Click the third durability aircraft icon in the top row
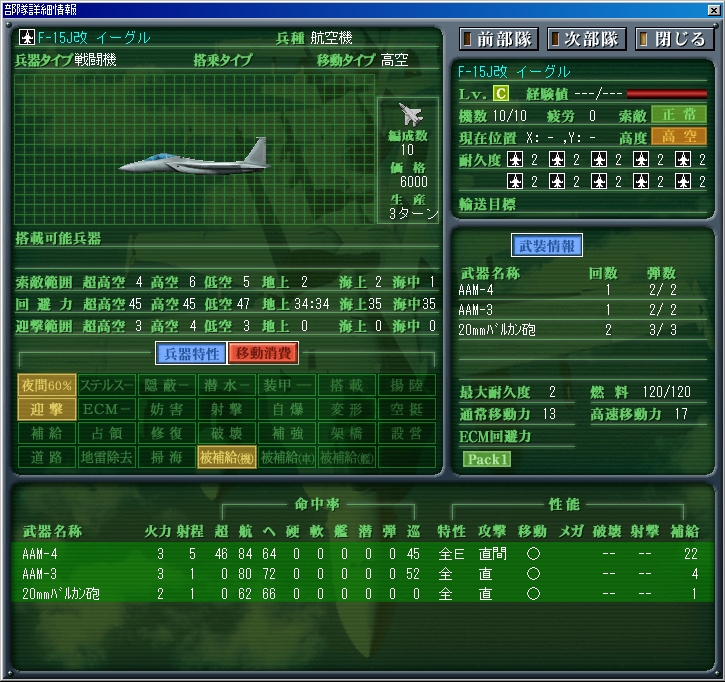The height and width of the screenshot is (682, 725). (x=599, y=160)
